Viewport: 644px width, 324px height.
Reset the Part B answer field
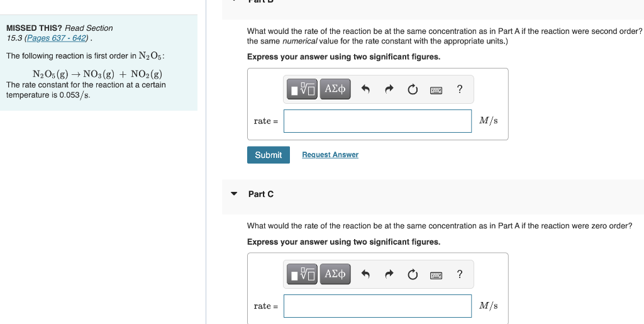[x=413, y=89]
